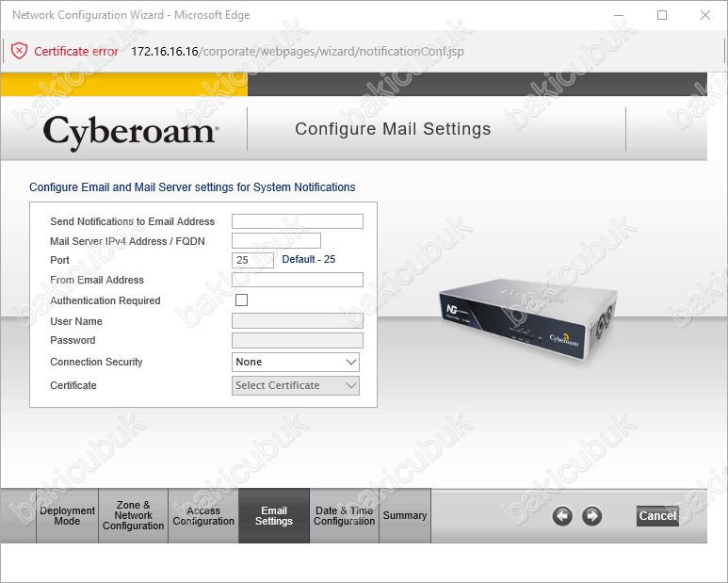Focus Send Notifications to Email Address field
This screenshot has width=728, height=583.
click(x=298, y=221)
